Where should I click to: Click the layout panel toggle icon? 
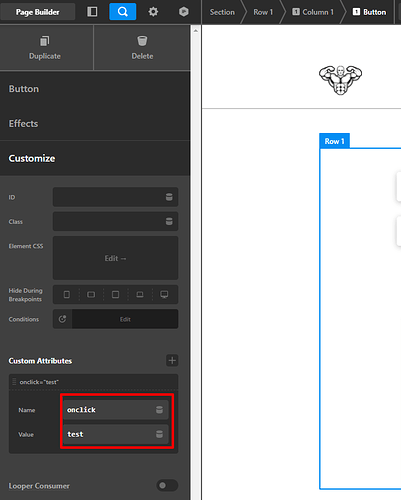tap(92, 12)
